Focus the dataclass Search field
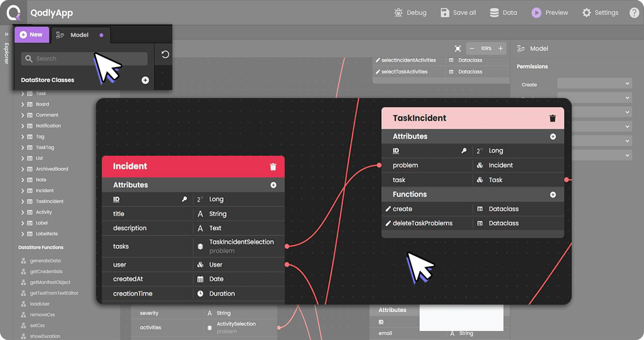This screenshot has width=644, height=340. tap(83, 59)
